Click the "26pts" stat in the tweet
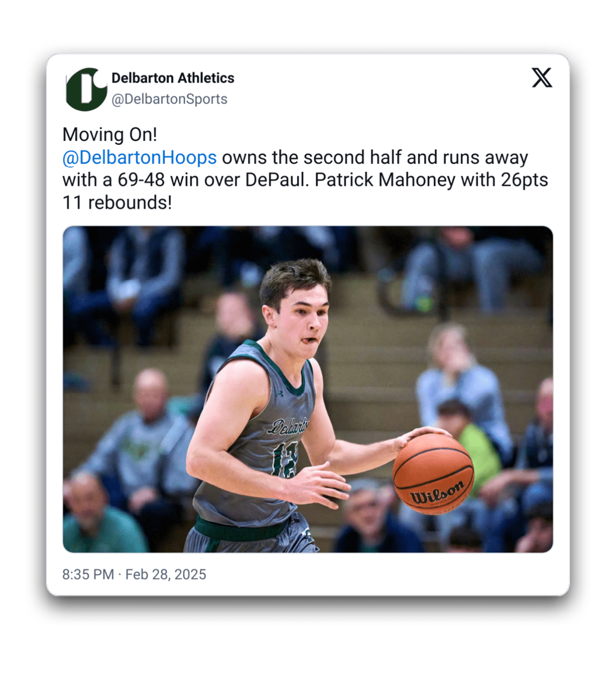This screenshot has width=616, height=688. pyautogui.click(x=524, y=180)
